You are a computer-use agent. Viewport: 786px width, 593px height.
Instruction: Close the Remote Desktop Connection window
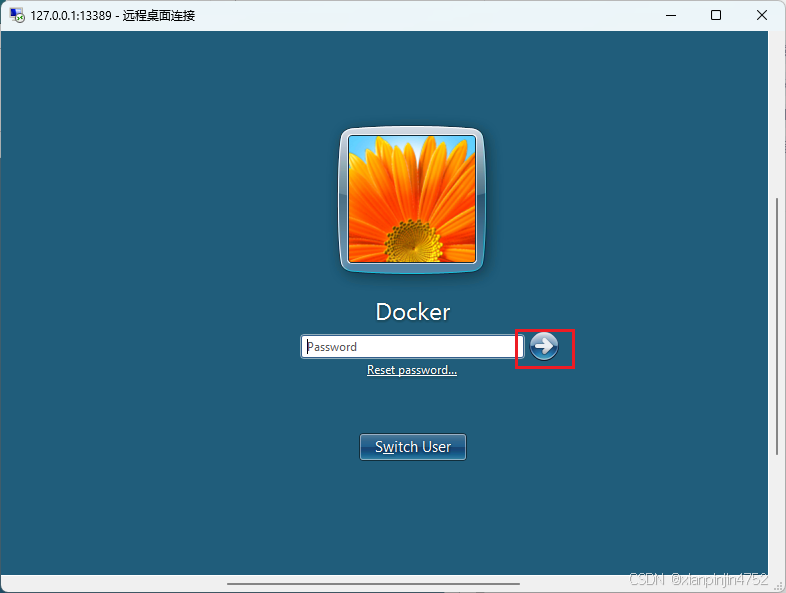[x=761, y=15]
